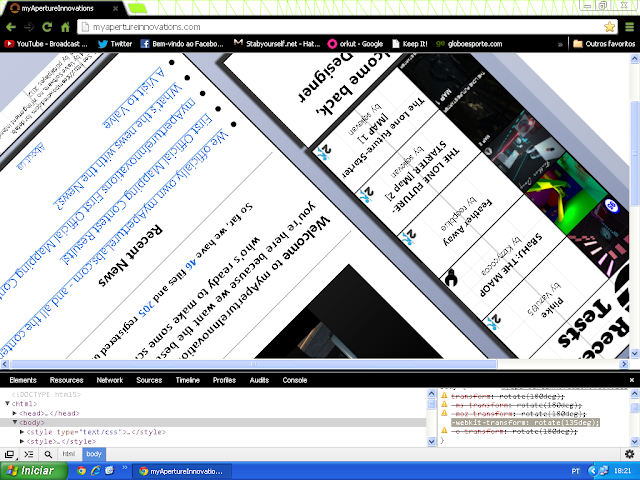Go to the browser home page icon

(x=65, y=27)
